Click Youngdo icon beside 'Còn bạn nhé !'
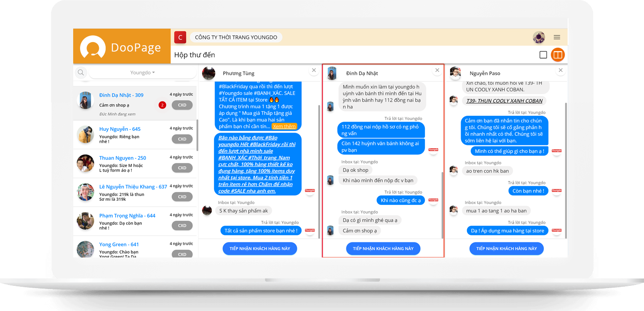The height and width of the screenshot is (311, 644). [556, 191]
